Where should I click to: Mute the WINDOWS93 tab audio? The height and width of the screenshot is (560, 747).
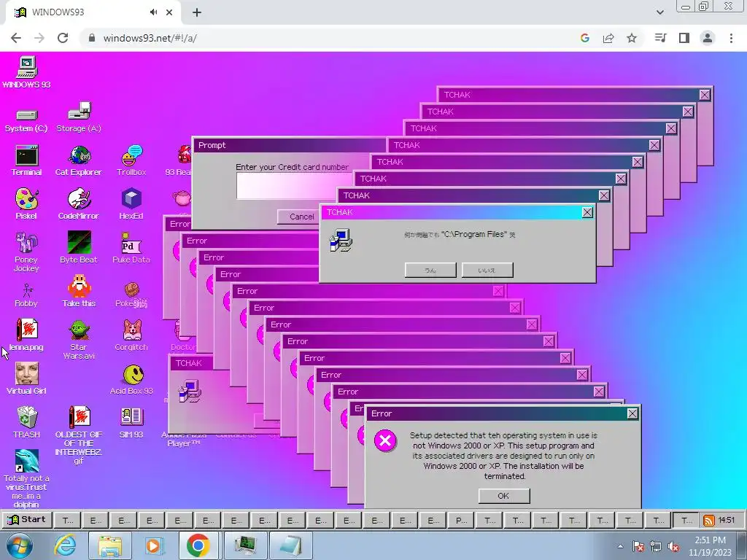(x=153, y=12)
